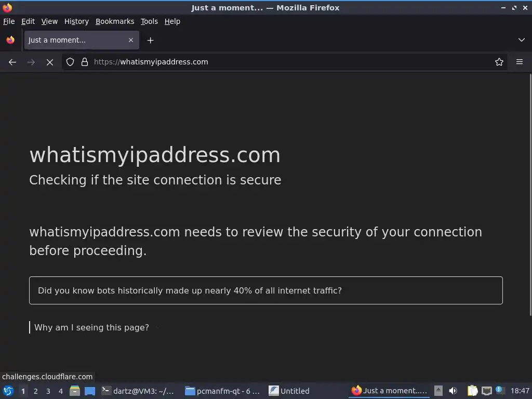Bookmark this page with the star
The height and width of the screenshot is (399, 532).
pyautogui.click(x=499, y=62)
